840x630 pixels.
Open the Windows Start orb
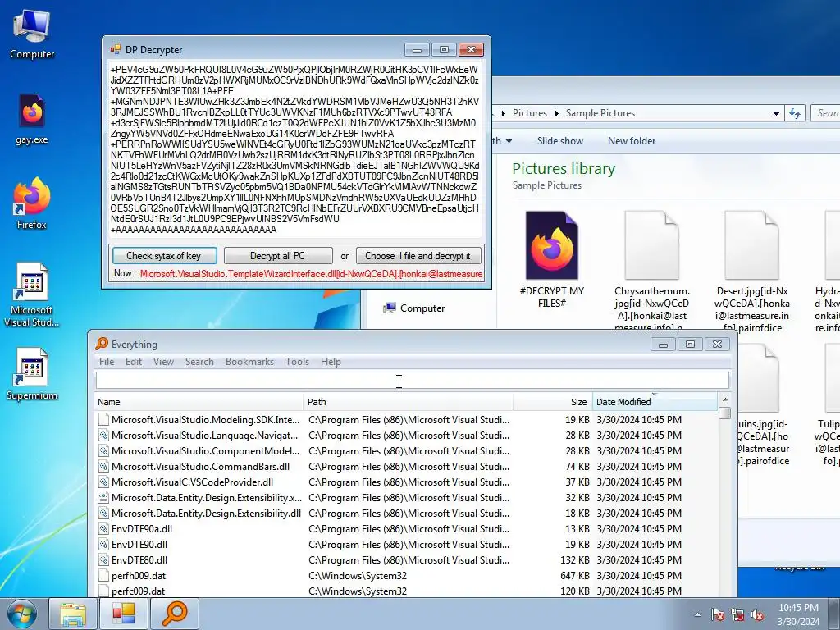[22, 614]
